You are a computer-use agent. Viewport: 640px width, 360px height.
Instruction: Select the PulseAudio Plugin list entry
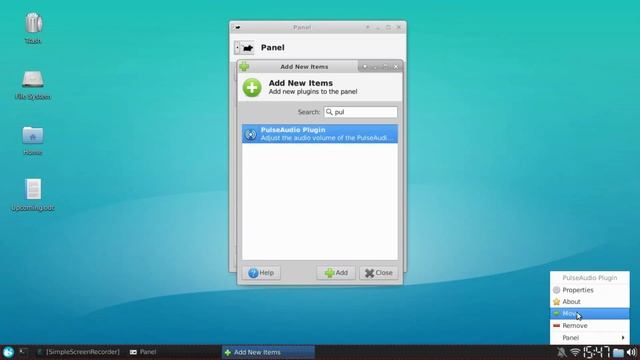pos(320,134)
